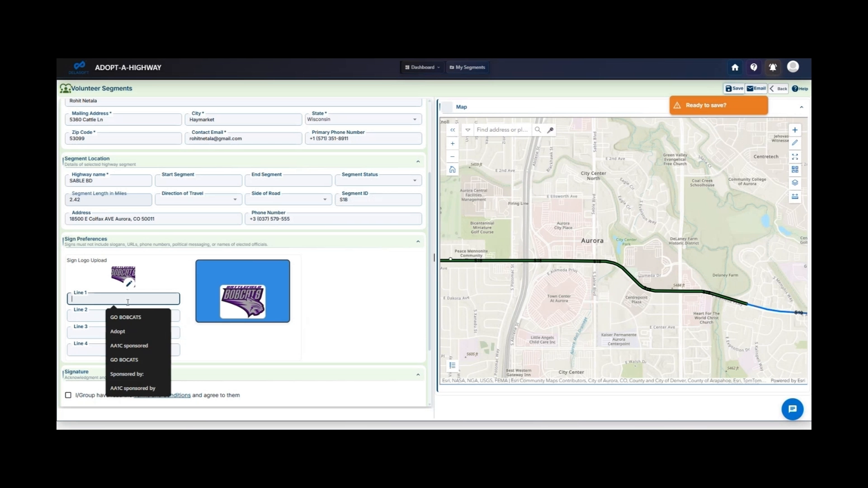This screenshot has width=868, height=488.
Task: Check the terms and conditions agreement checkbox
Action: 68,394
